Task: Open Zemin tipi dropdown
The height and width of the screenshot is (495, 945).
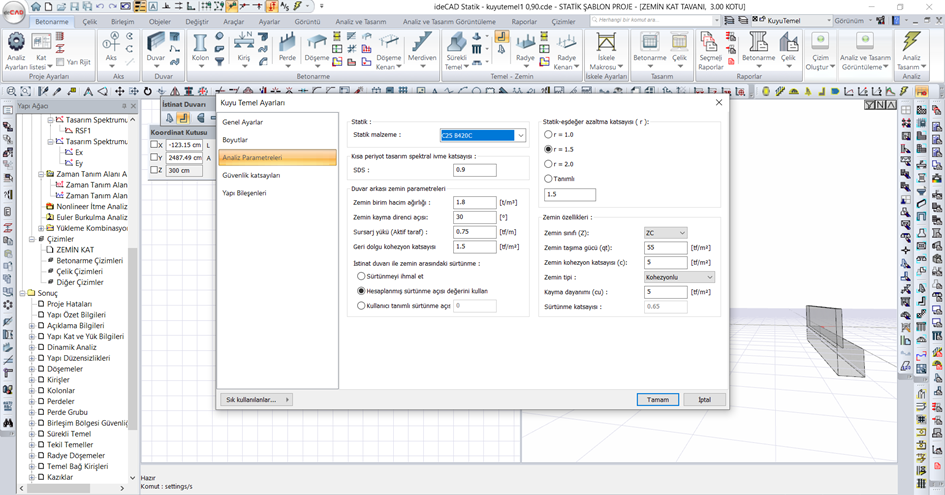Action: coord(679,277)
